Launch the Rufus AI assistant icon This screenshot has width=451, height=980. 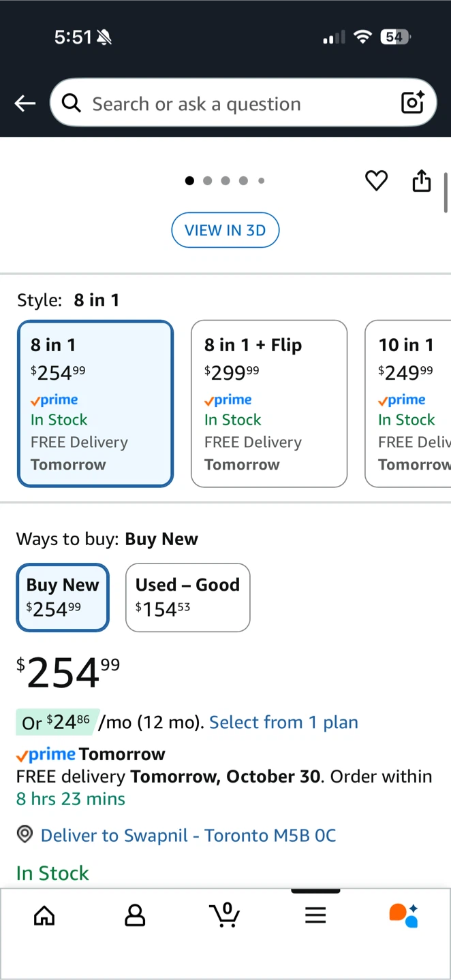pos(403,915)
